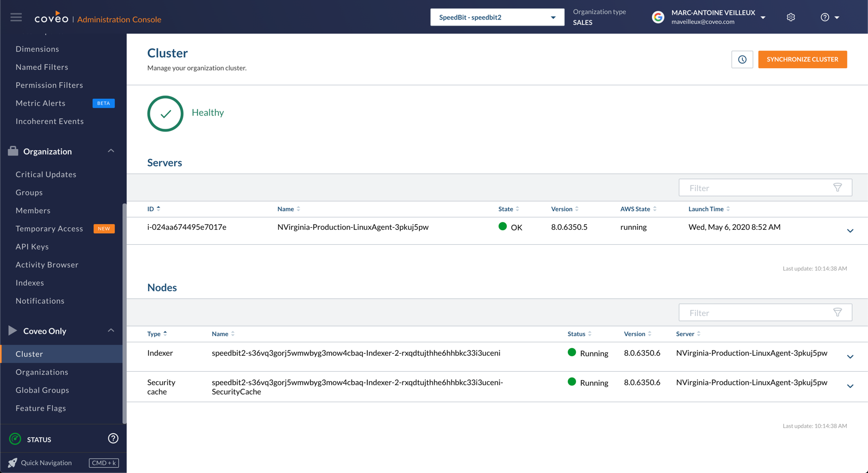Expand the user account dropdown arrow

[763, 18]
